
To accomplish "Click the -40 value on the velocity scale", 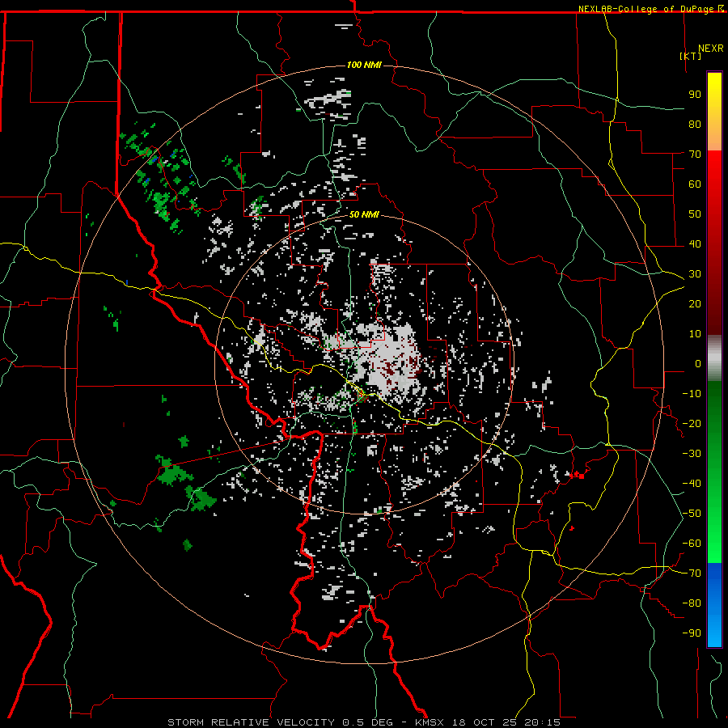I will 692,484.
